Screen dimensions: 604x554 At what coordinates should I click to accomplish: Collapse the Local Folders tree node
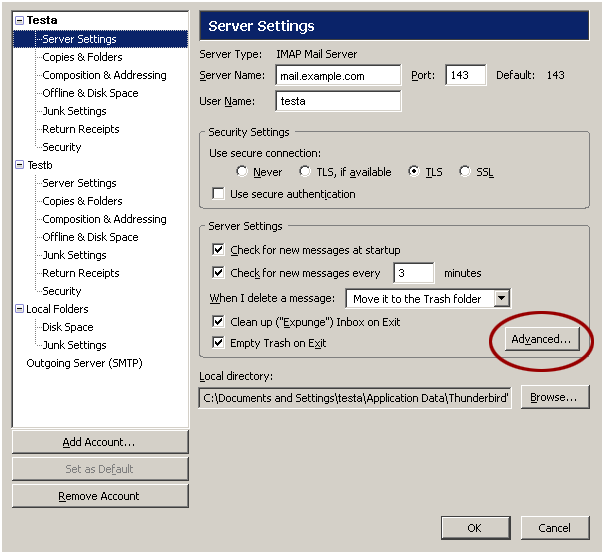click(19, 309)
